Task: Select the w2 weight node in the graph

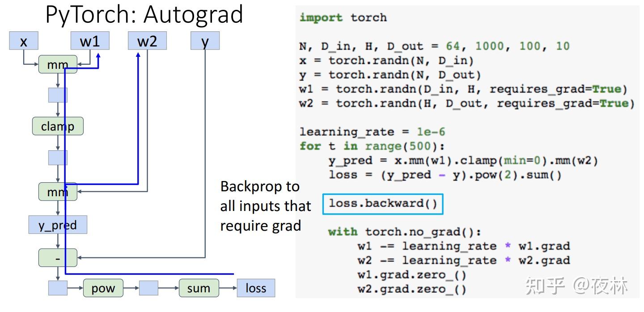Action: click(x=147, y=41)
